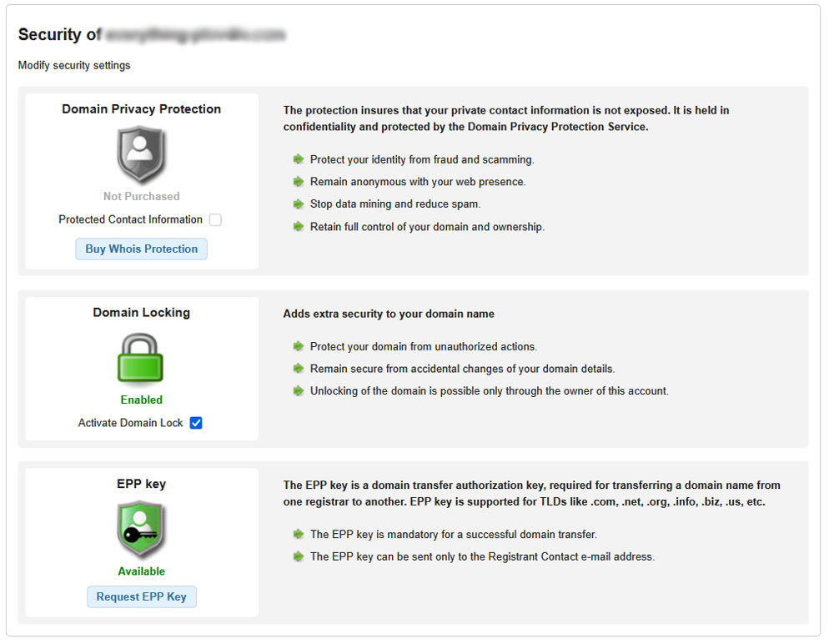834x644 pixels.
Task: Click the green arrow beside 'EPP key is mandatory'
Action: [x=299, y=535]
